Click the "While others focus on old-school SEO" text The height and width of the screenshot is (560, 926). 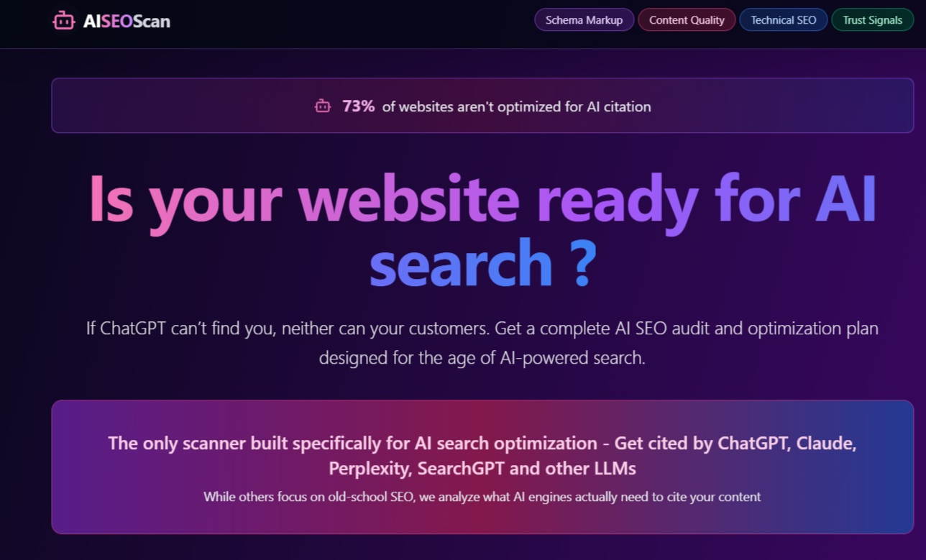[x=482, y=497]
